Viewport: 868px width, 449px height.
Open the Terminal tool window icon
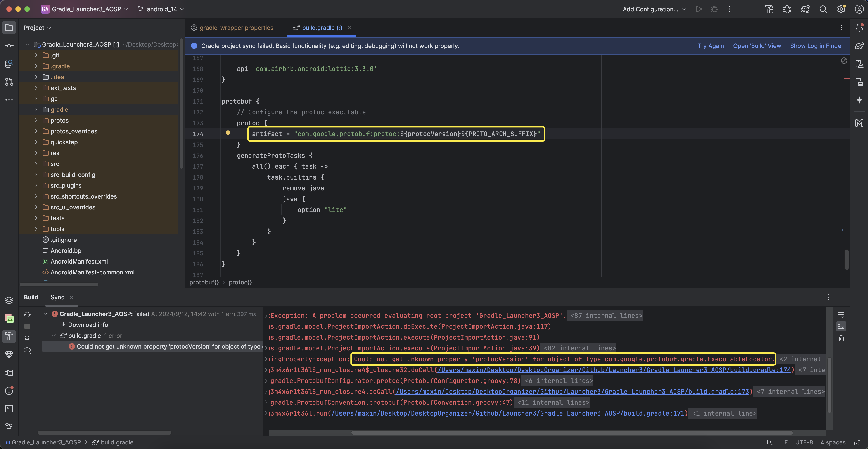point(9,409)
